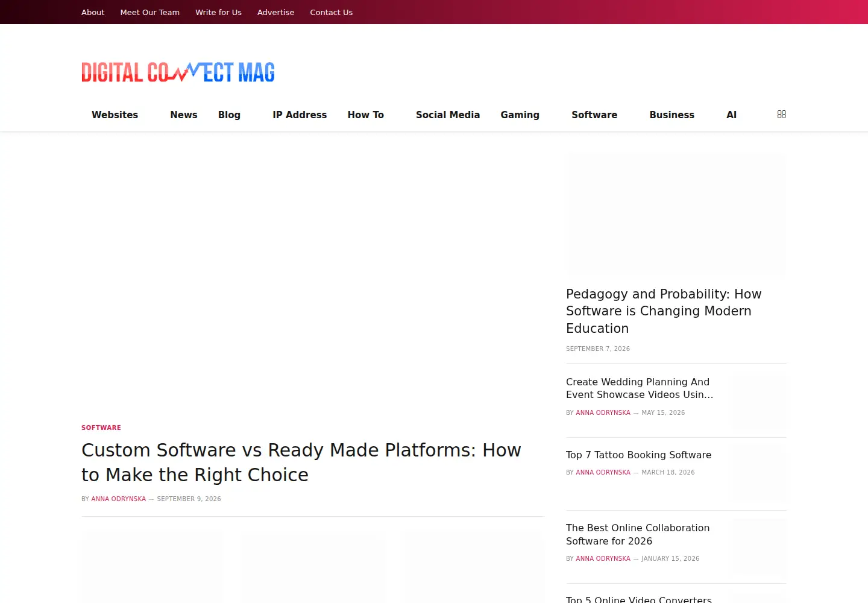Image resolution: width=868 pixels, height=603 pixels.
Task: Click the September 7, 2026 date
Action: pos(598,349)
